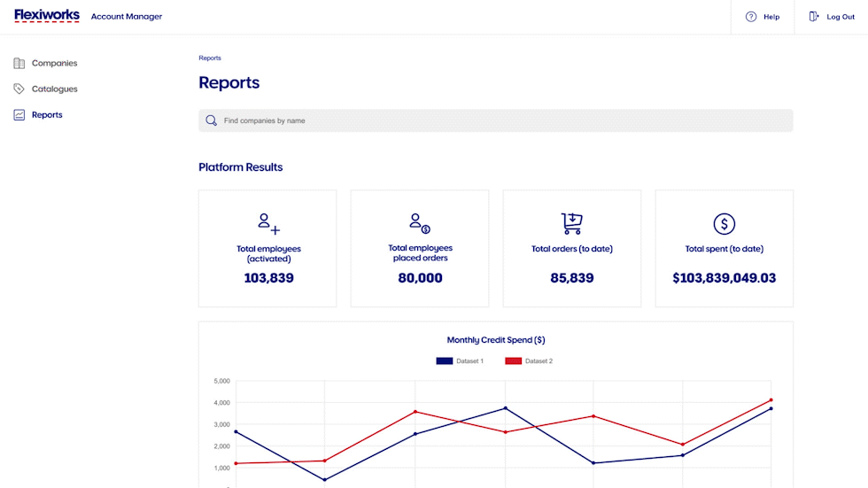Click the 2,000 y-axis label

tap(221, 446)
